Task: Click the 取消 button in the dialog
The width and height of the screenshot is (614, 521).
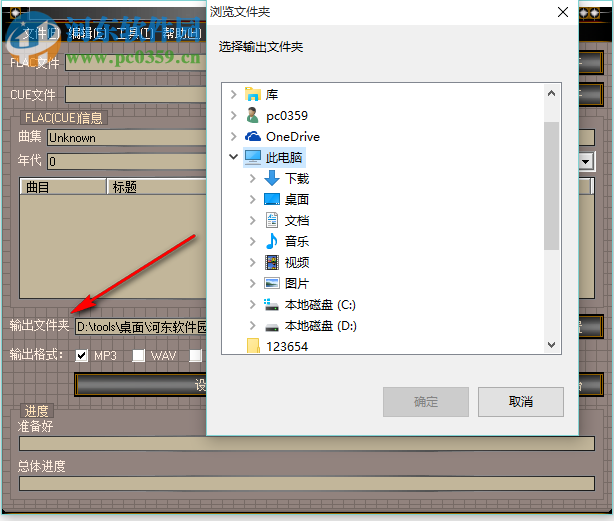Action: click(520, 402)
